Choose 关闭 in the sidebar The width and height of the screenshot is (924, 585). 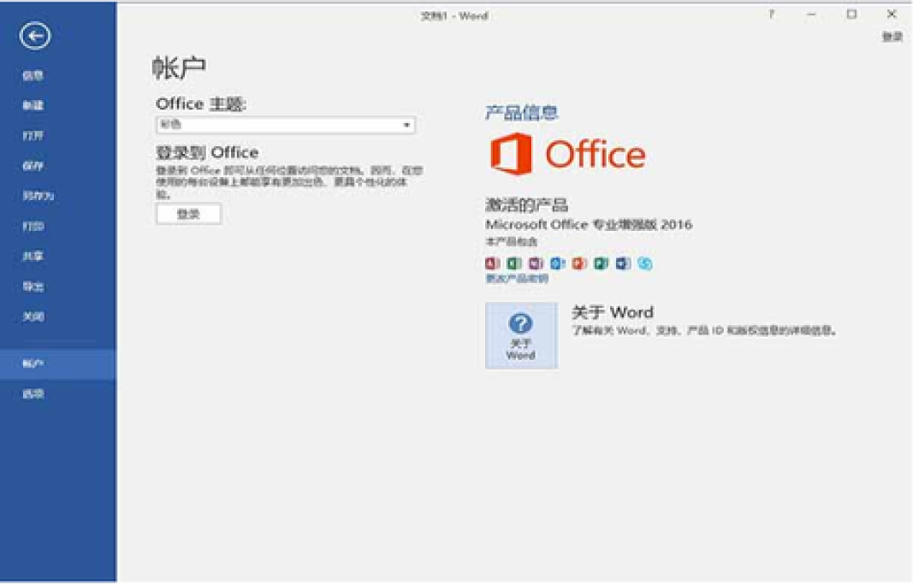[33, 317]
